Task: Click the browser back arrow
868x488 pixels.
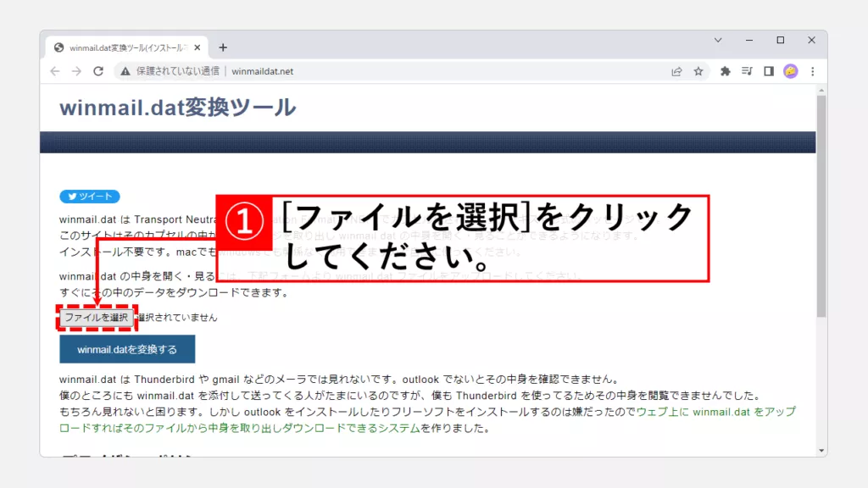Action: pyautogui.click(x=55, y=71)
